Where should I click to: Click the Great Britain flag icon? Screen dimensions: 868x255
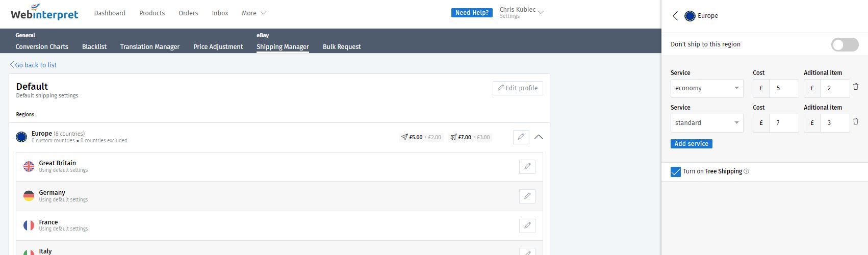(x=29, y=166)
